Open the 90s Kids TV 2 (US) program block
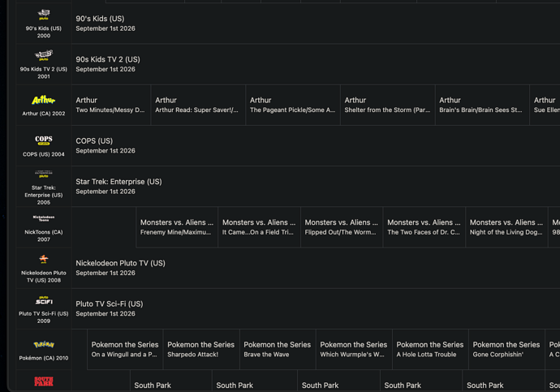 click(316, 64)
